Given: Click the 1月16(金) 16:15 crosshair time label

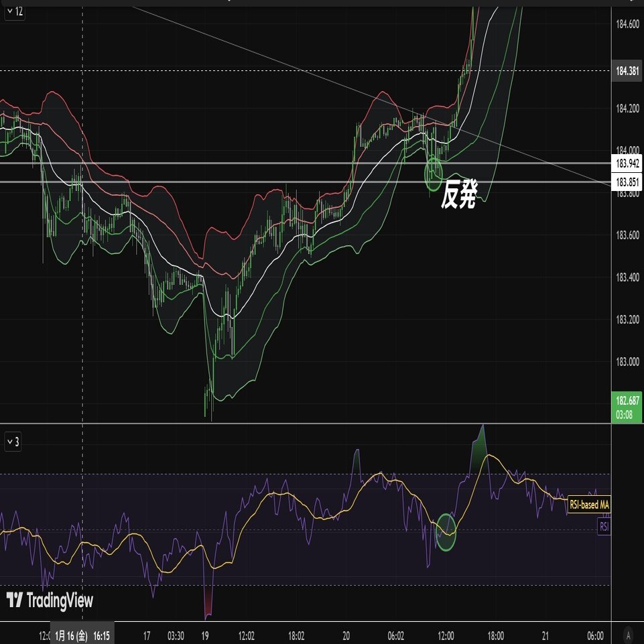Looking at the screenshot, I should click(82, 636).
